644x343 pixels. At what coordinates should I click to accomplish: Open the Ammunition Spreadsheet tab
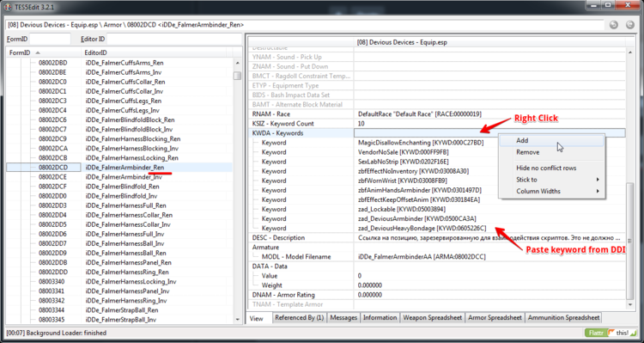[563, 317]
